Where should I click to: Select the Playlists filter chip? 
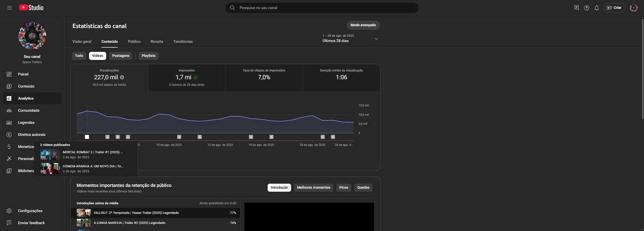point(149,56)
